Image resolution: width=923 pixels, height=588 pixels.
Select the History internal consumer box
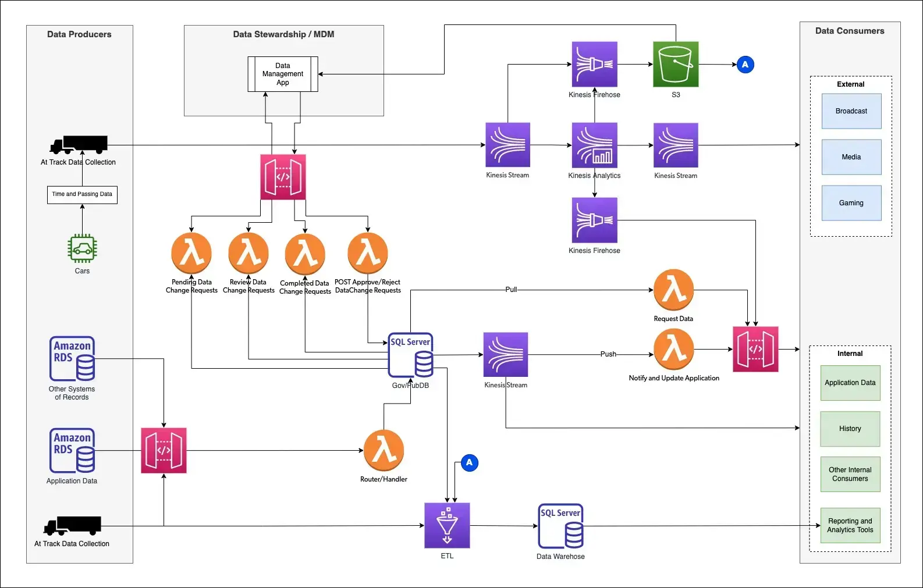850,429
